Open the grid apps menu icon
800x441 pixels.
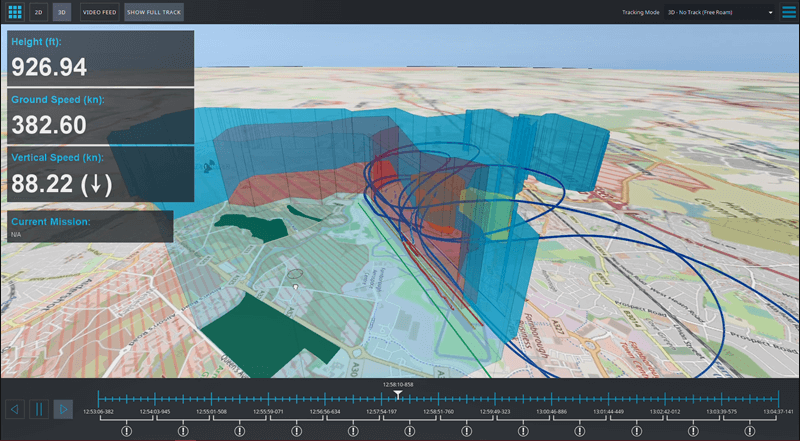(x=15, y=12)
